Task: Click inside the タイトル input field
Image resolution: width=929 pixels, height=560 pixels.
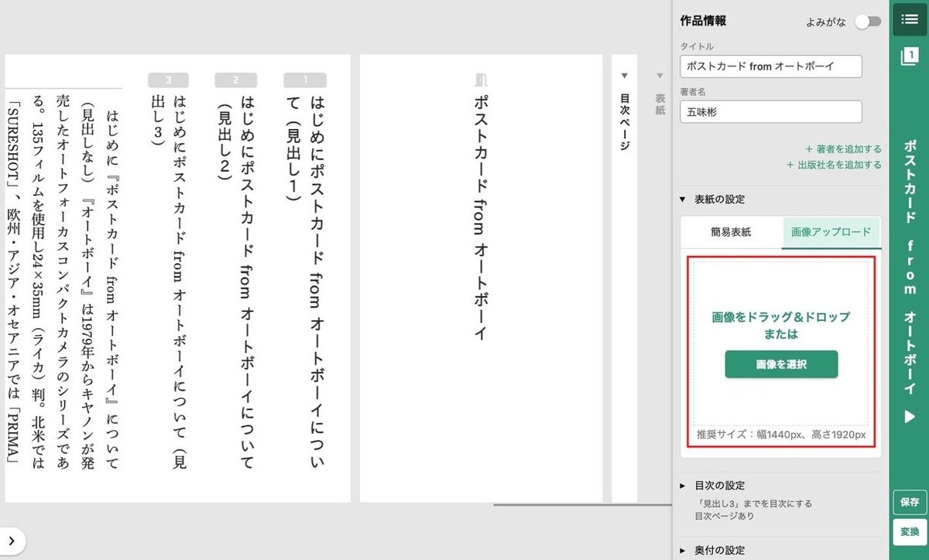Action: [x=770, y=67]
